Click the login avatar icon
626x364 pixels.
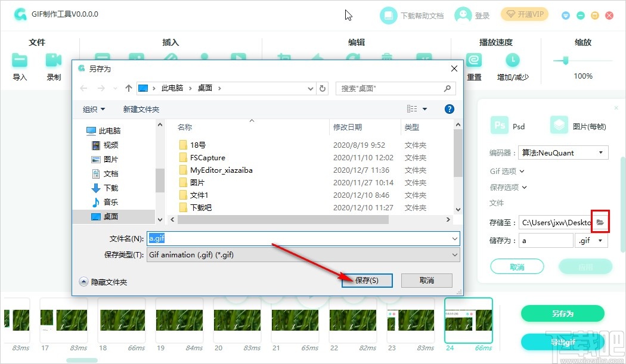click(x=463, y=15)
